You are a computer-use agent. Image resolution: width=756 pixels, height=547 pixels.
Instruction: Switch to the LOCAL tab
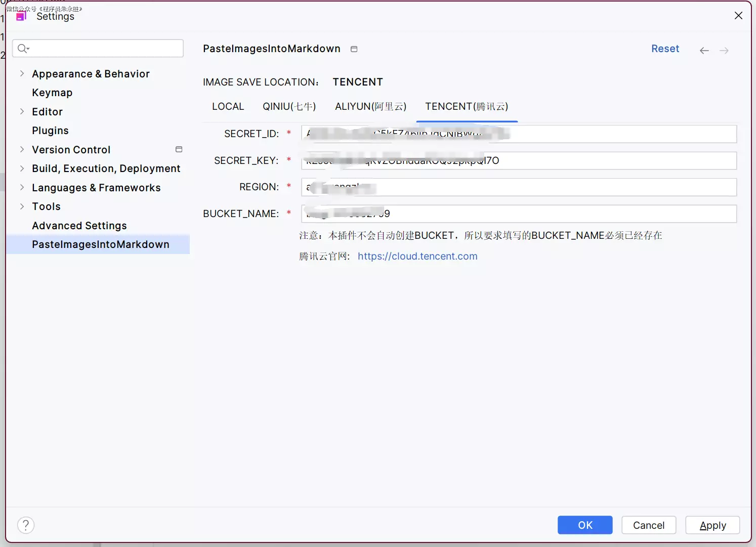228,107
